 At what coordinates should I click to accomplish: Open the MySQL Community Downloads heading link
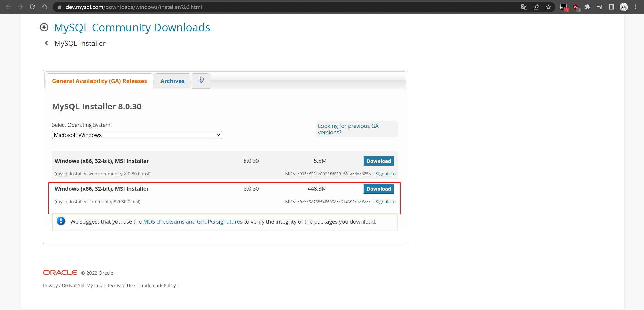[x=132, y=27]
